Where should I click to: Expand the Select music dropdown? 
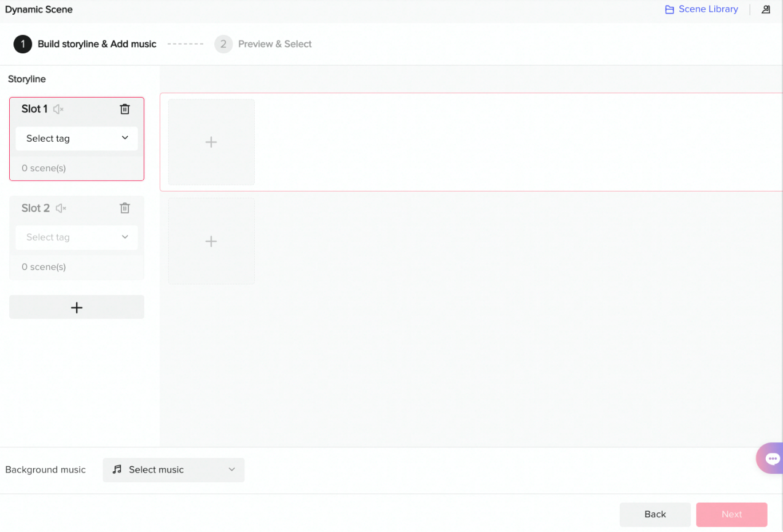pos(173,470)
